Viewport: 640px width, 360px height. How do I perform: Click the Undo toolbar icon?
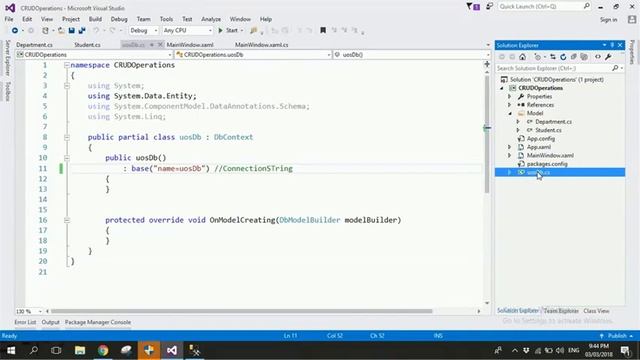click(x=96, y=31)
